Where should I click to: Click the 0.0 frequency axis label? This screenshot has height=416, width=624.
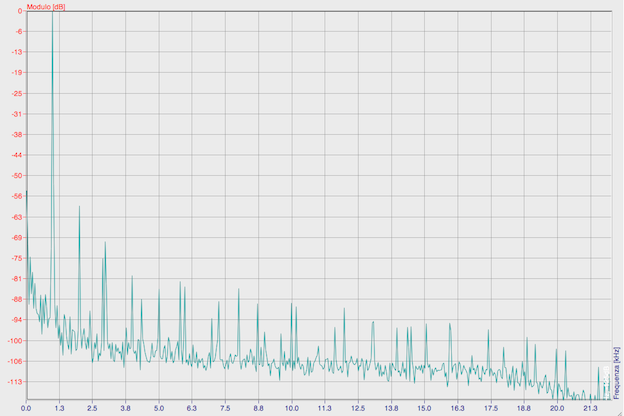coord(26,408)
